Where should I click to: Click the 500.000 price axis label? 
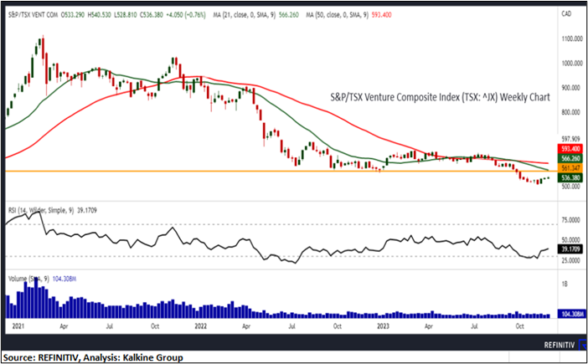point(570,187)
